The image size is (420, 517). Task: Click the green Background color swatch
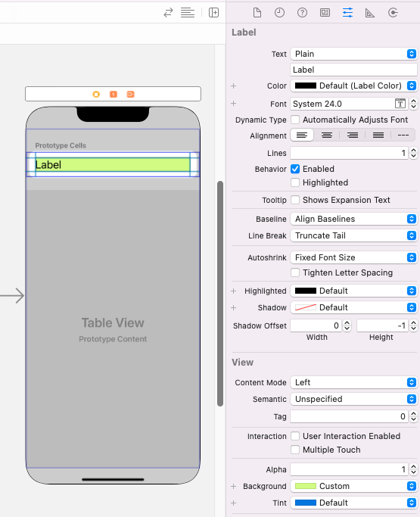point(305,486)
